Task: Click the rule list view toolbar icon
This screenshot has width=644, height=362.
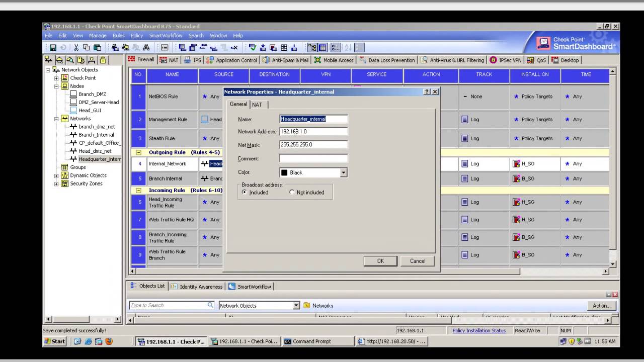Action: [165, 48]
